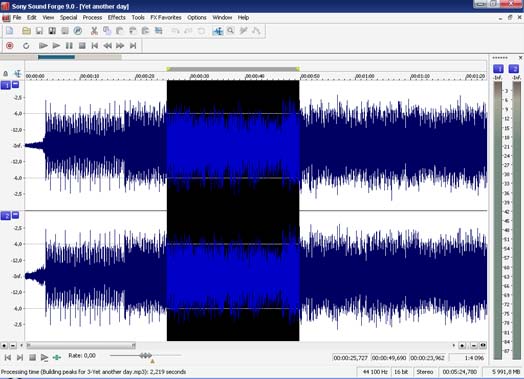Screen dimensions: 524x379
Task: Click the 00:00:50 mark on time ruler
Action: point(310,77)
